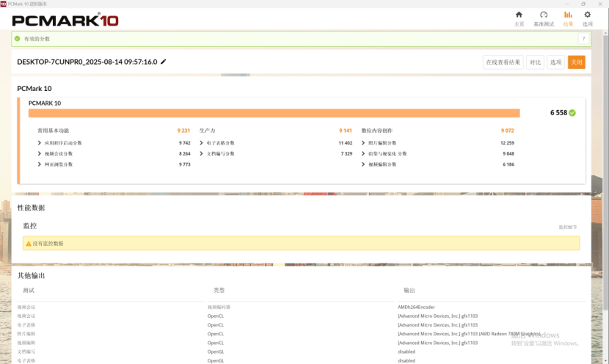Viewport: 609px width, 364px height.
Task: Click the 对比 compare button
Action: [536, 62]
